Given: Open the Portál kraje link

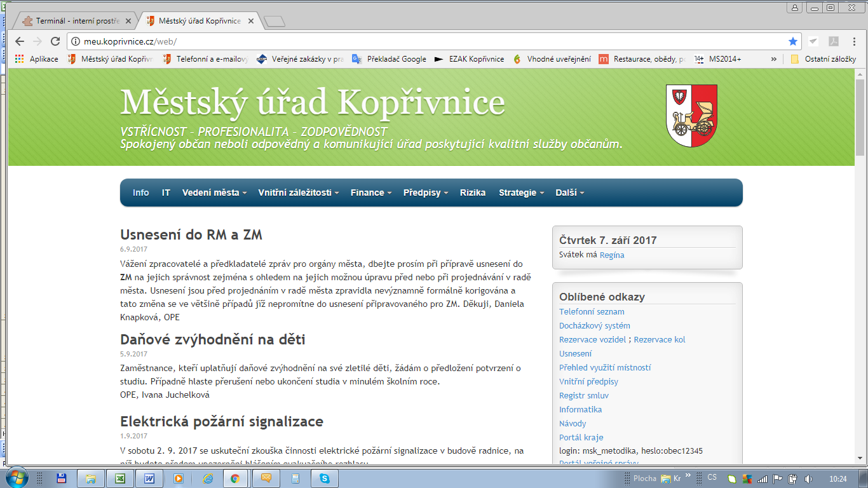Looking at the screenshot, I should point(581,438).
